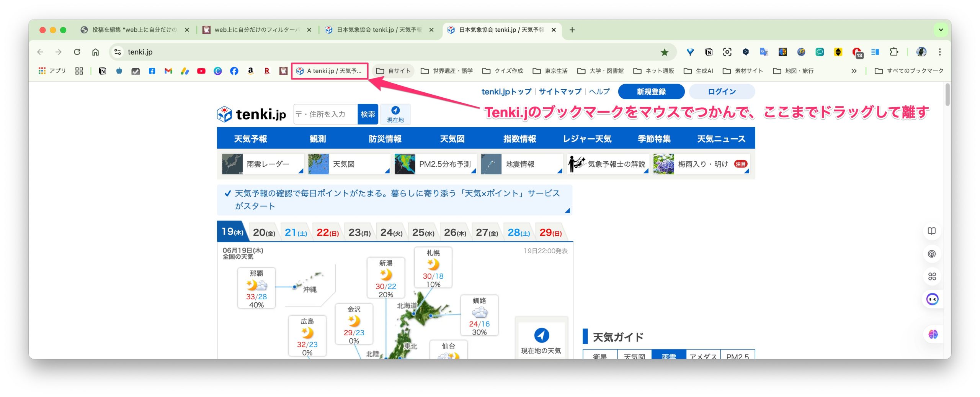The height and width of the screenshot is (397, 980).
Task: Open the apple icon bookmark
Action: coord(119,71)
